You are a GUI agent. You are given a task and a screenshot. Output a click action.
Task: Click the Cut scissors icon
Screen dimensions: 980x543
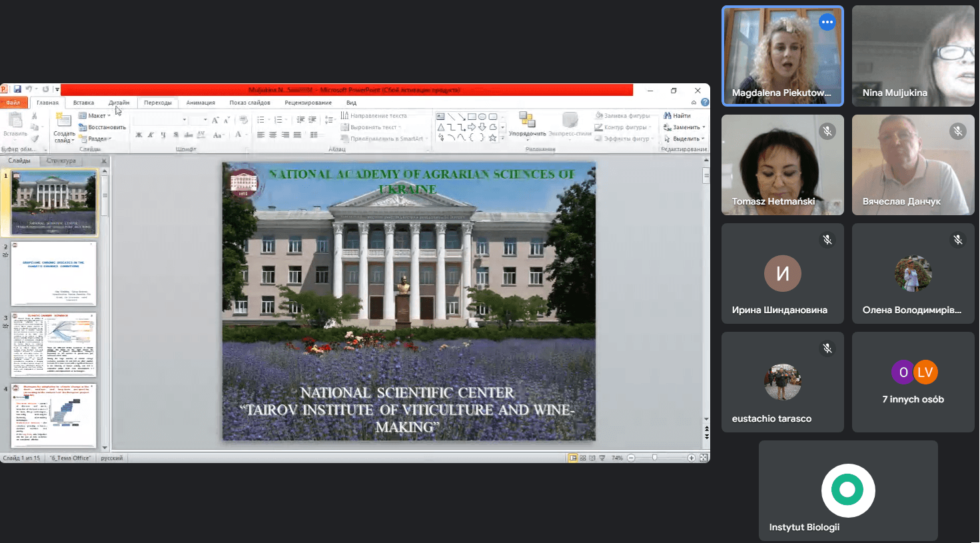point(35,116)
